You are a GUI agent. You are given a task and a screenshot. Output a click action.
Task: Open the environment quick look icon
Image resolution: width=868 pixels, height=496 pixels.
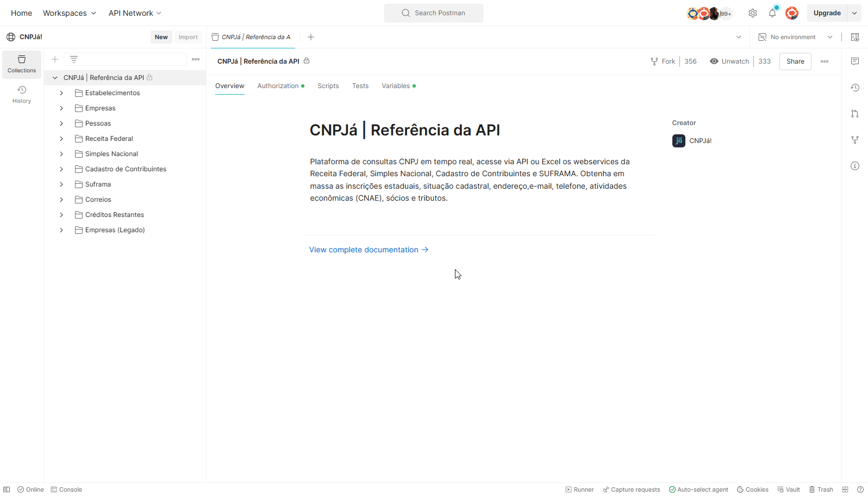855,37
